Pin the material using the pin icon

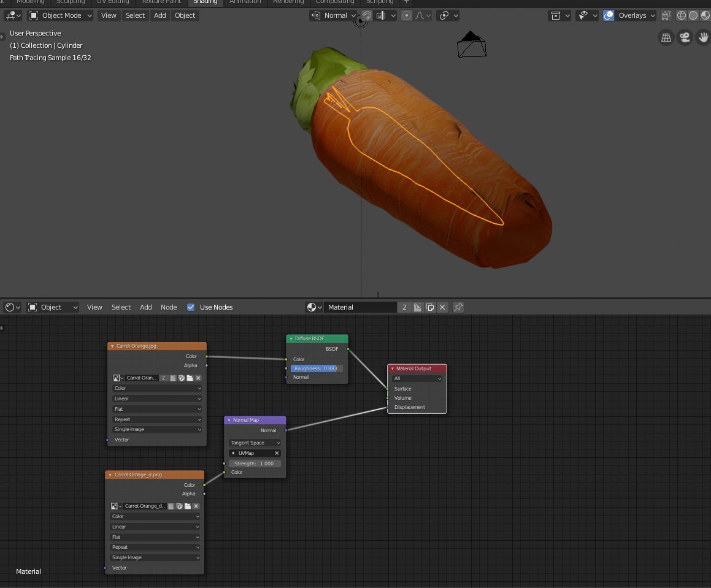(x=458, y=307)
